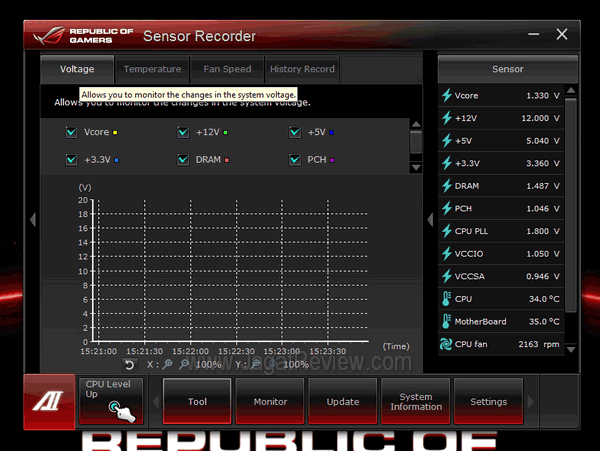Click the DRAM lightning bolt sensor icon

(447, 186)
